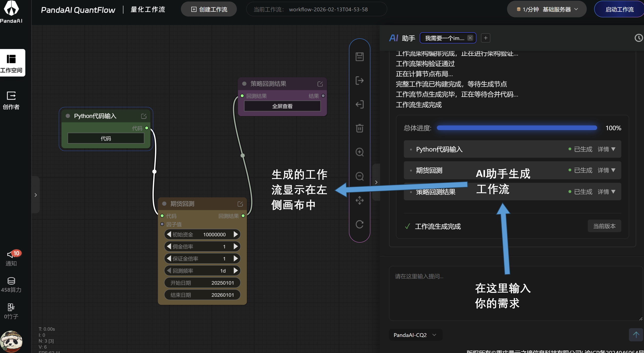The width and height of the screenshot is (644, 353).
Task: Toggle status dot on Python代码输入 node
Action: pos(68,116)
